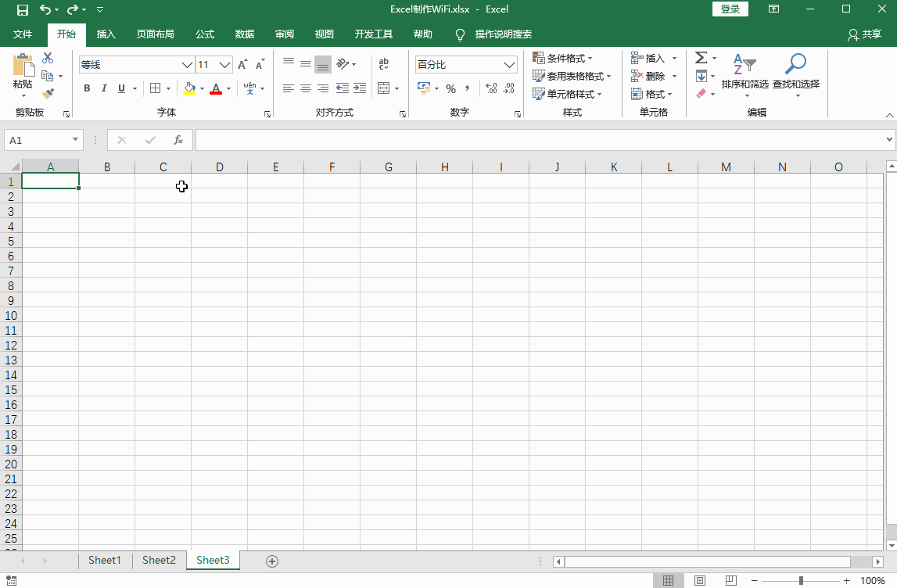Viewport: 897px width, 588px height.
Task: Open the font size dropdown
Action: (224, 65)
